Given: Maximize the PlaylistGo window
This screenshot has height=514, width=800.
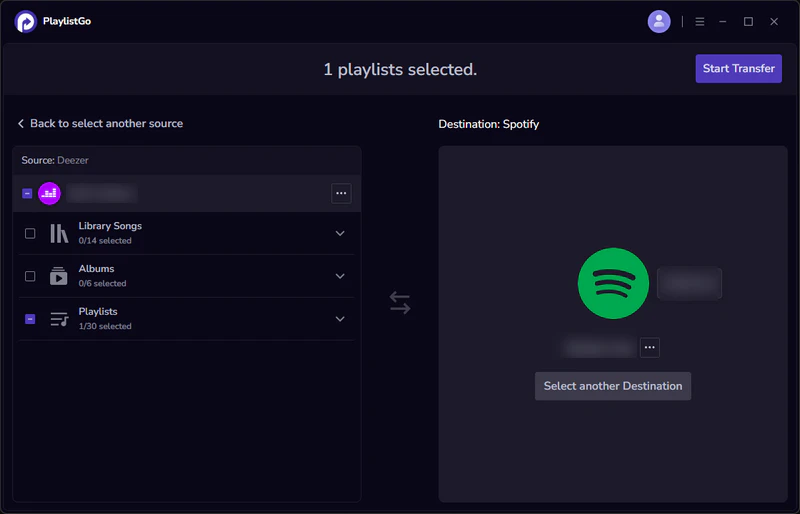Looking at the screenshot, I should tap(748, 21).
